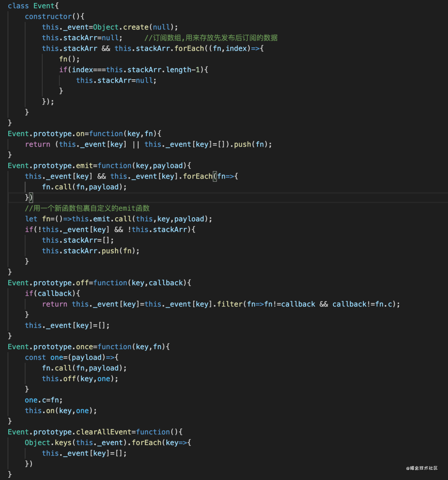This screenshot has height=480, width=448.
Task: Click 'Event.prototype.emit=function(key,payload){' line
Action: [100, 166]
